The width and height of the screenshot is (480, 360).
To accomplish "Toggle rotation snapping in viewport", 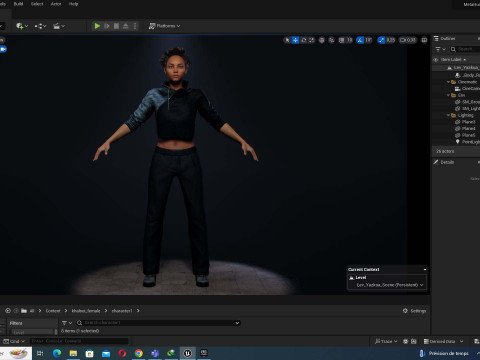I will (x=360, y=40).
